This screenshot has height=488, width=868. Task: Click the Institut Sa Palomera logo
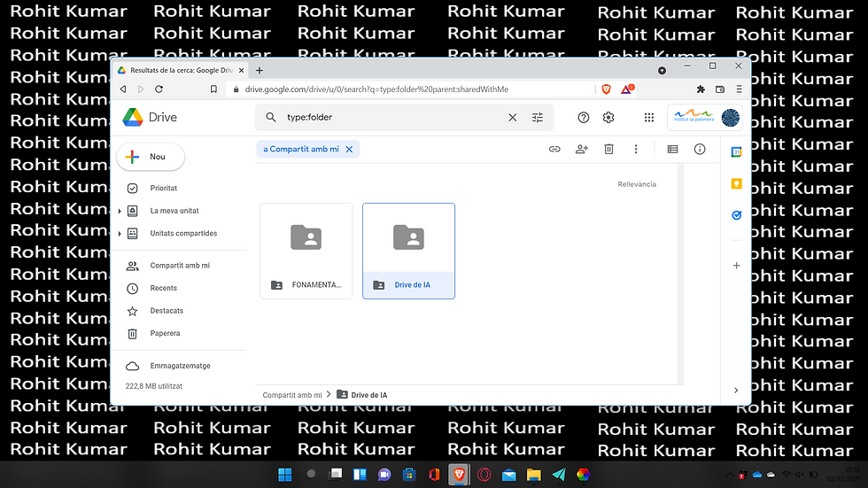coord(694,117)
